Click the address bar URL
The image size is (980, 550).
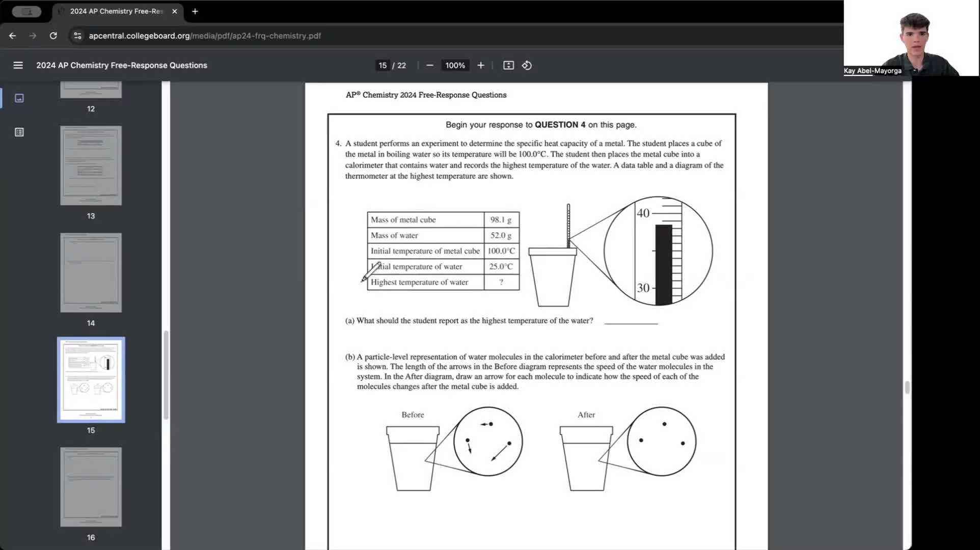[x=205, y=36]
